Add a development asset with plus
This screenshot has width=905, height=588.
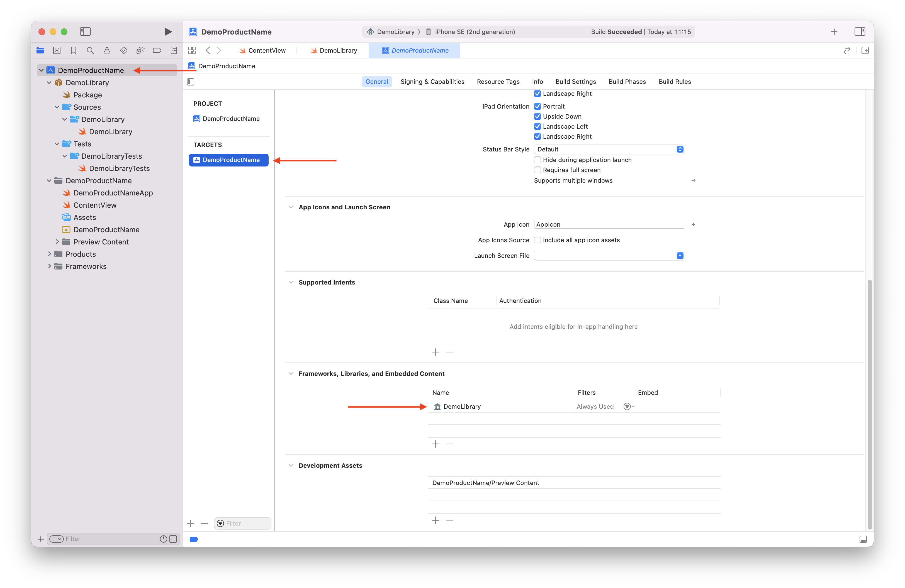pos(436,520)
